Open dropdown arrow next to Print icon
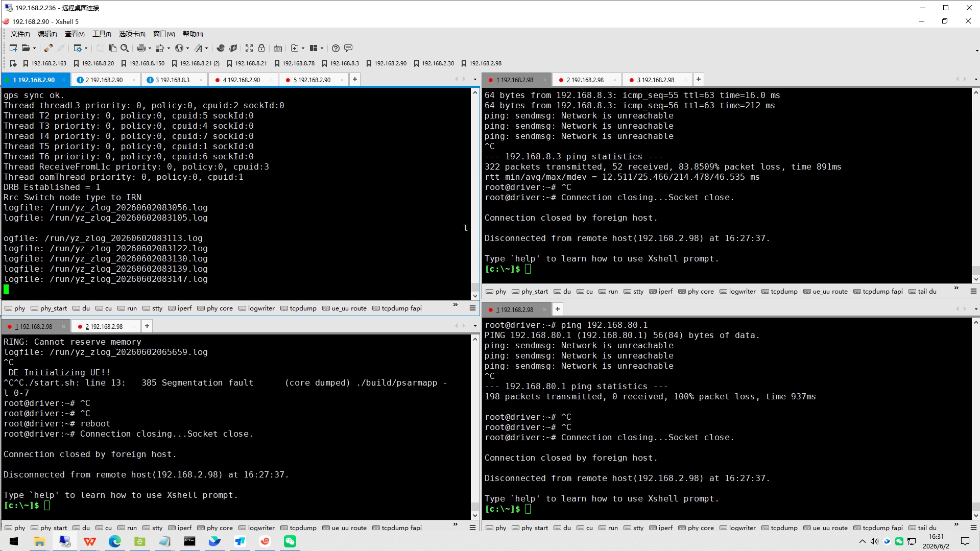This screenshot has height=551, width=980. pos(150,49)
